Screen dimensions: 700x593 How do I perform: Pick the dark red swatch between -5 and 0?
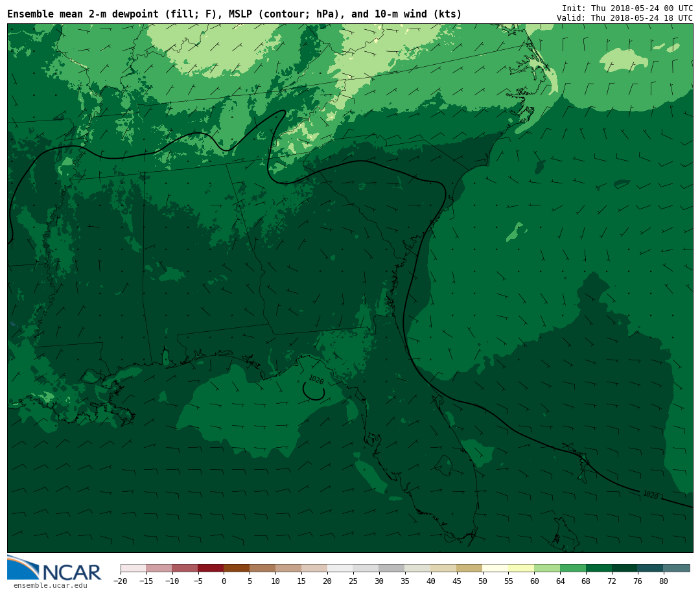(x=211, y=568)
